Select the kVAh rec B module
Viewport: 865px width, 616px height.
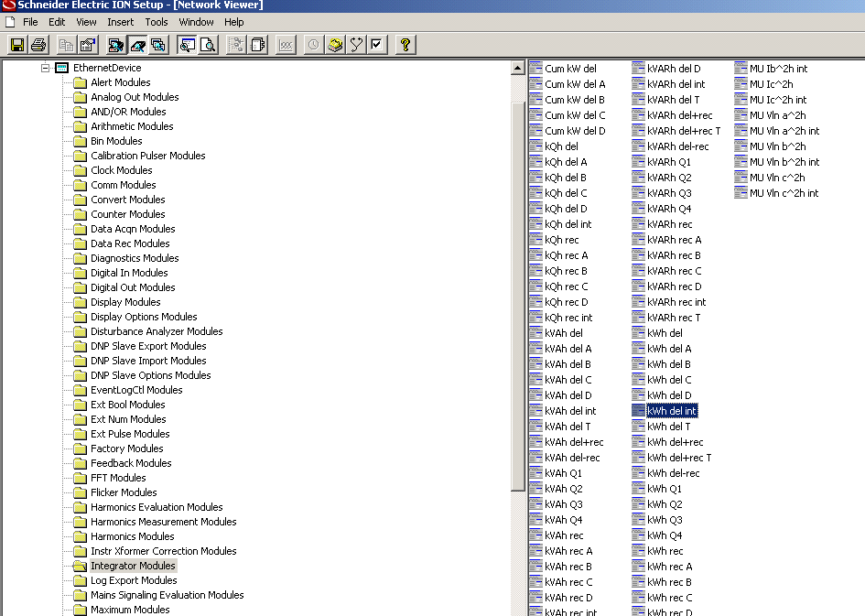[x=568, y=567]
